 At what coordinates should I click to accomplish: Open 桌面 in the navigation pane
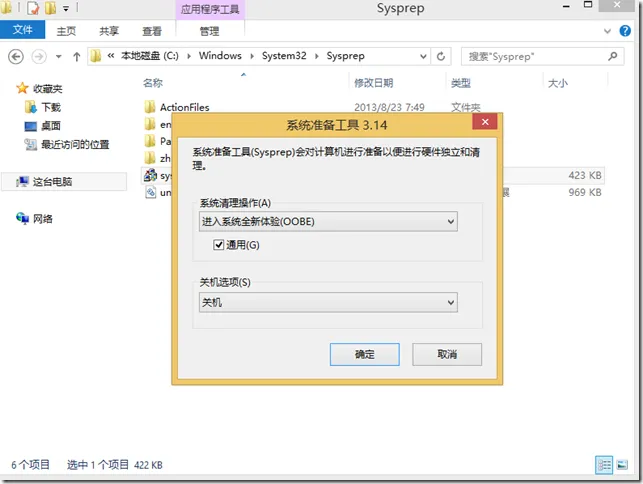[x=51, y=126]
